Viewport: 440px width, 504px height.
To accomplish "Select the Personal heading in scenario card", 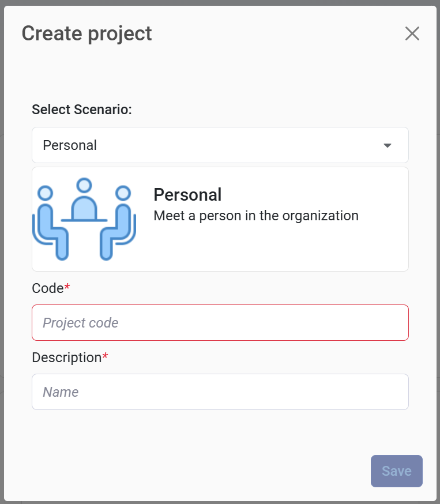I will point(187,195).
